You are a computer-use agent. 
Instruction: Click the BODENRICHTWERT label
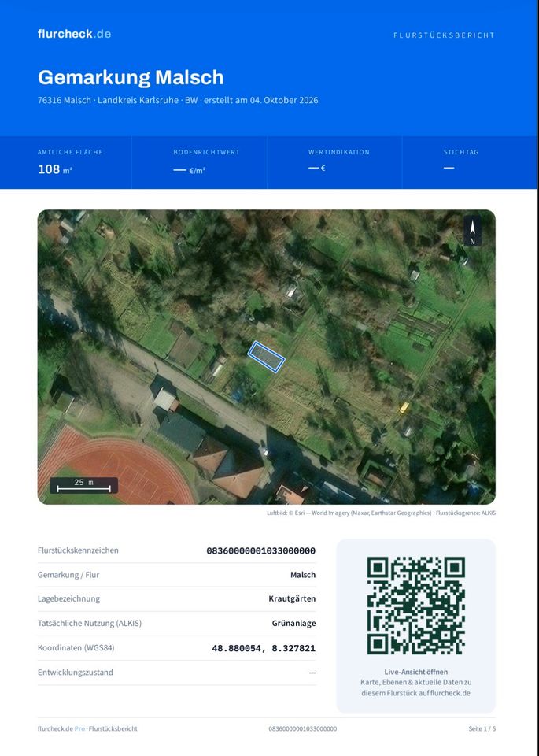click(x=207, y=152)
